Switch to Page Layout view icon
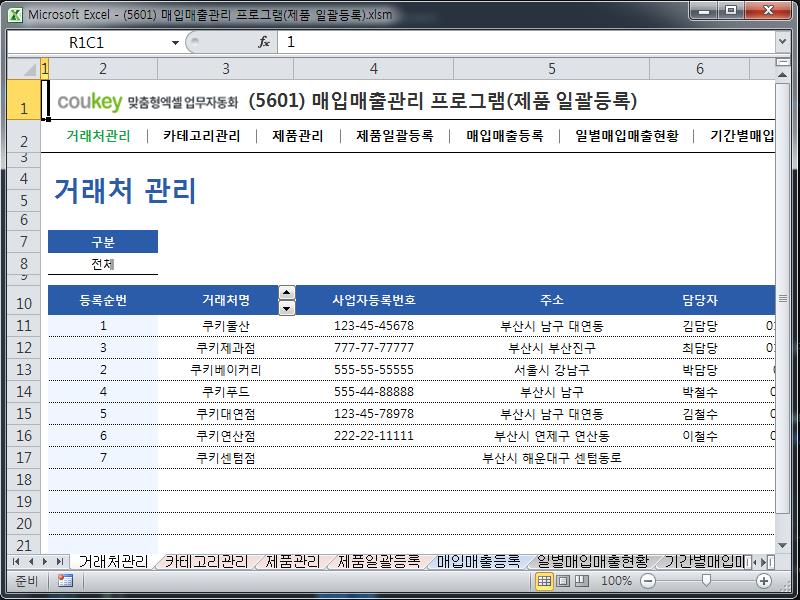The height and width of the screenshot is (600, 800). (x=563, y=581)
